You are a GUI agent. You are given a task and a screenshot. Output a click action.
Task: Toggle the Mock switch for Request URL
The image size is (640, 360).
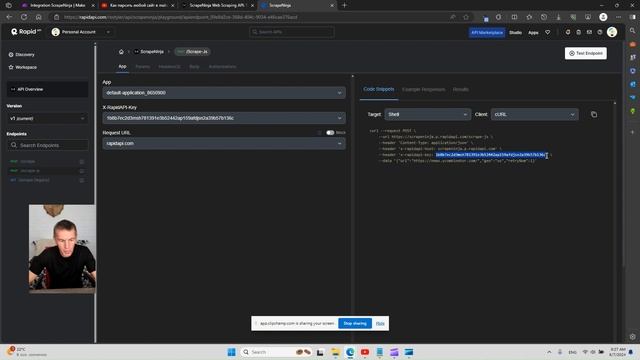pos(330,133)
